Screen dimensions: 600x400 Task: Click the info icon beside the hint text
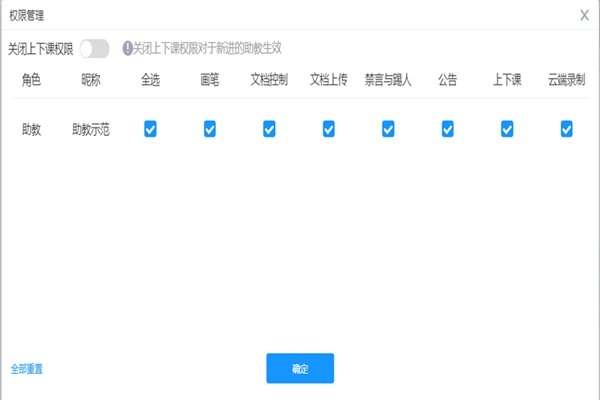click(x=127, y=48)
